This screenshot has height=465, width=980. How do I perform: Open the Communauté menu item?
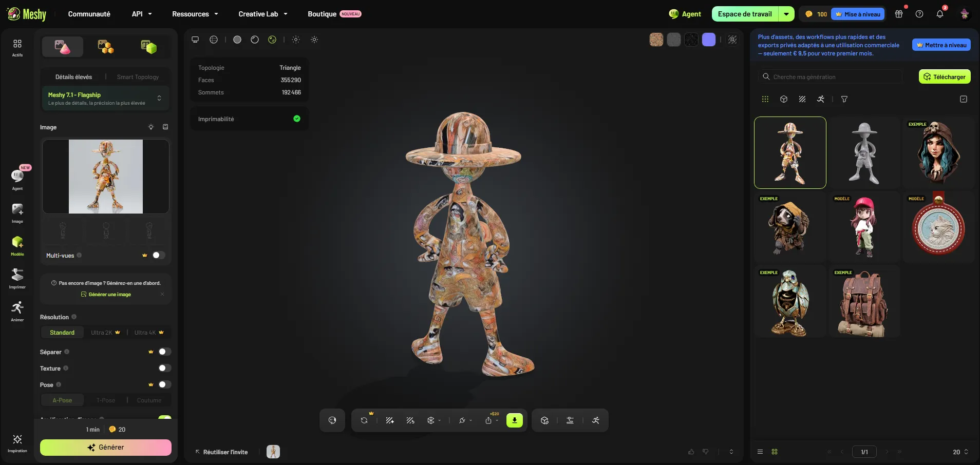pos(89,14)
